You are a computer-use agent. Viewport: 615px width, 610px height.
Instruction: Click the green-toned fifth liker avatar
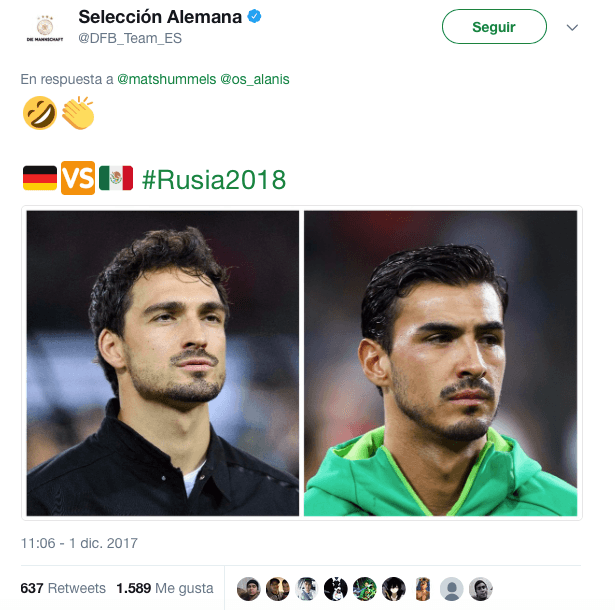coord(365,589)
